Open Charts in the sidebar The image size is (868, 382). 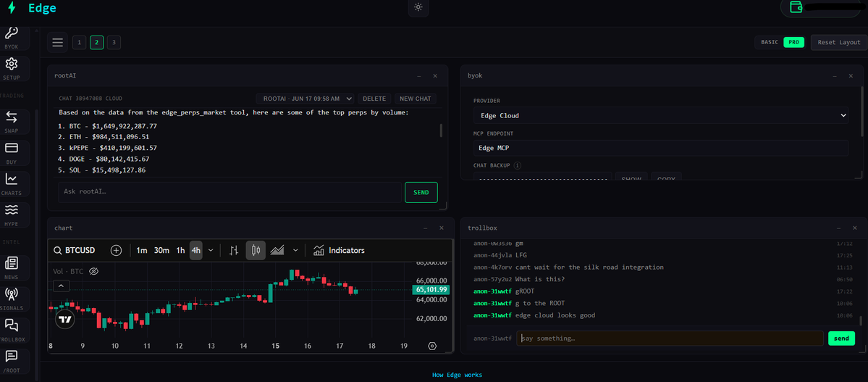pos(12,184)
